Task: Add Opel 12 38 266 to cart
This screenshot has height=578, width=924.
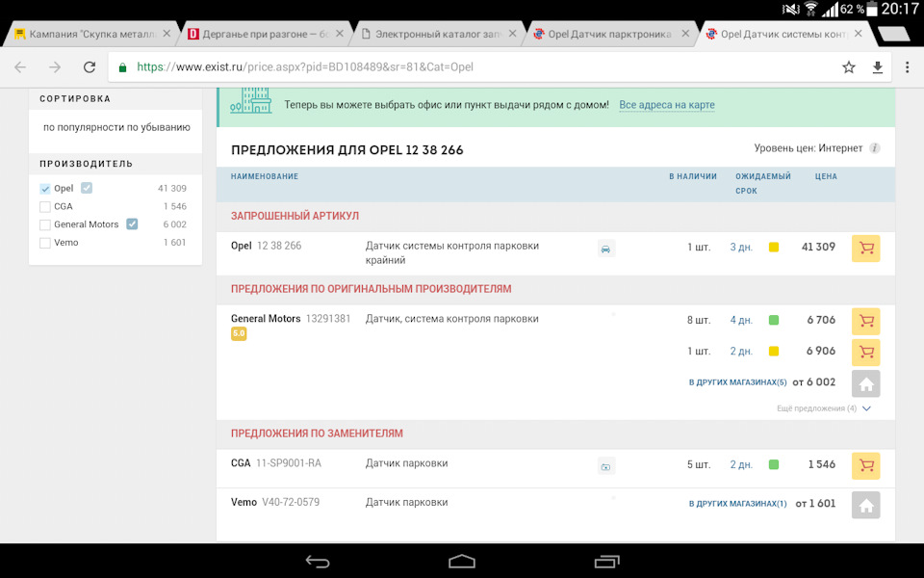Action: [x=865, y=249]
